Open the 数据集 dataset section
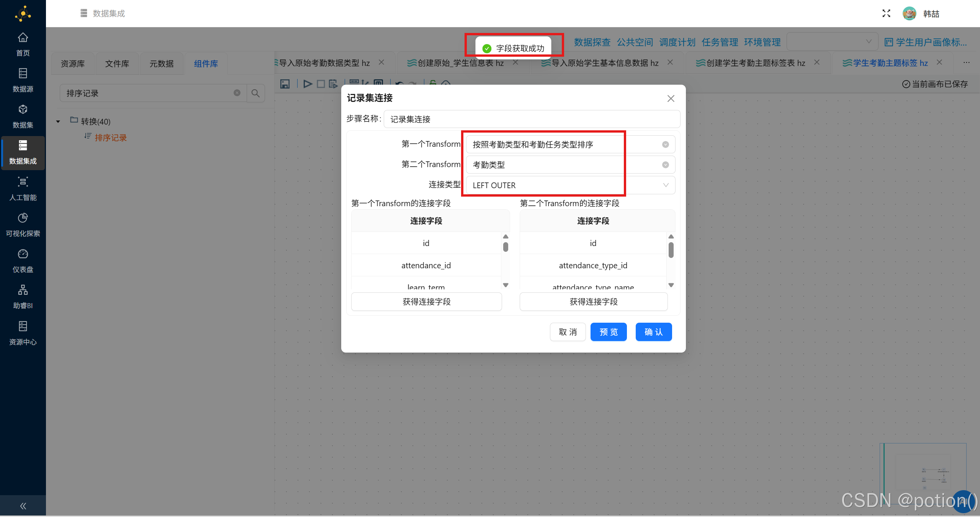 tap(23, 117)
